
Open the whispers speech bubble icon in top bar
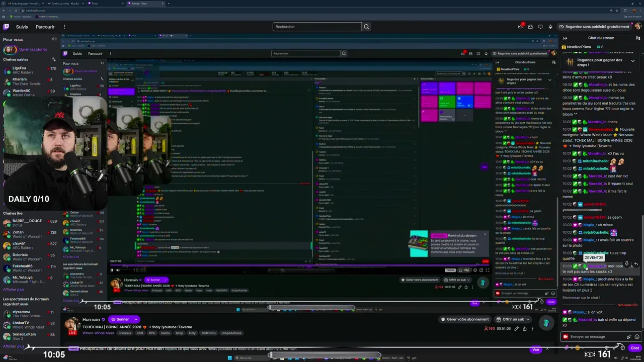[x=540, y=27]
